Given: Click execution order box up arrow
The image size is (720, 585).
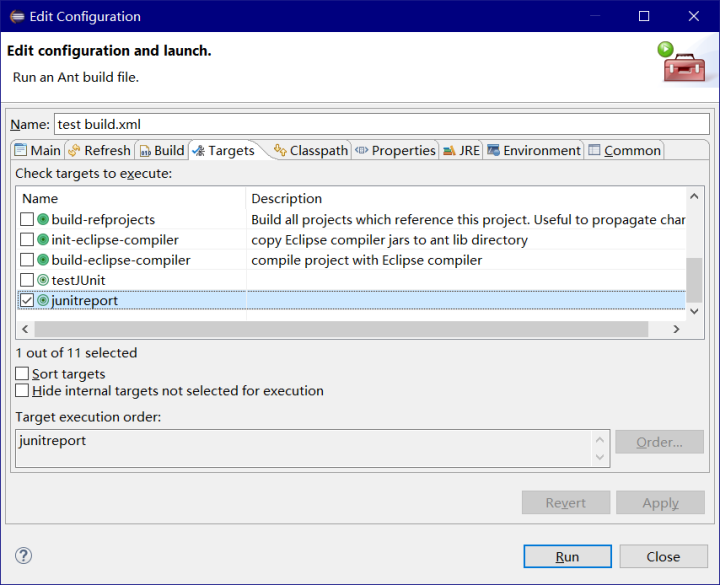Looking at the screenshot, I should 600,439.
